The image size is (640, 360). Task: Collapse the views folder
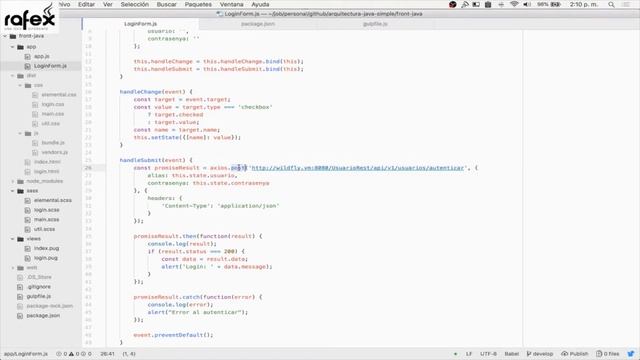[13, 239]
